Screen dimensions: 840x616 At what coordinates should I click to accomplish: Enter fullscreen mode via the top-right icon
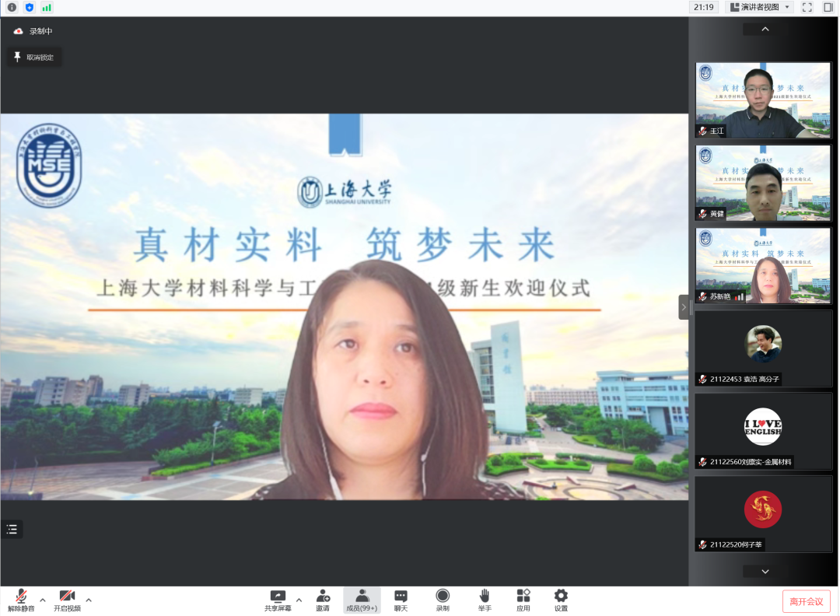807,7
